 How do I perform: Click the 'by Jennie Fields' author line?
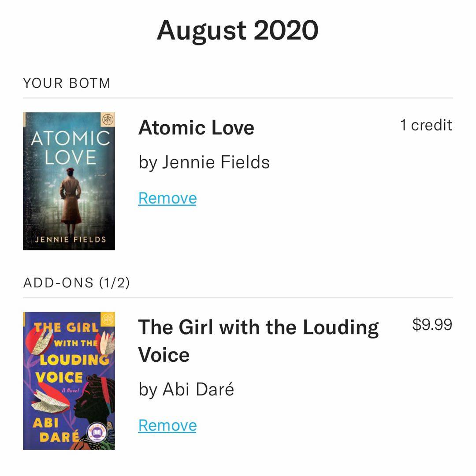pyautogui.click(x=204, y=162)
